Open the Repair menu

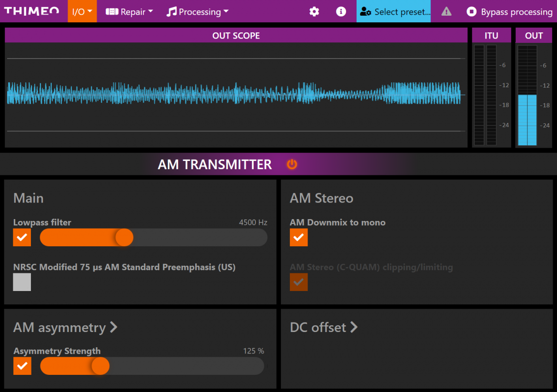point(129,11)
